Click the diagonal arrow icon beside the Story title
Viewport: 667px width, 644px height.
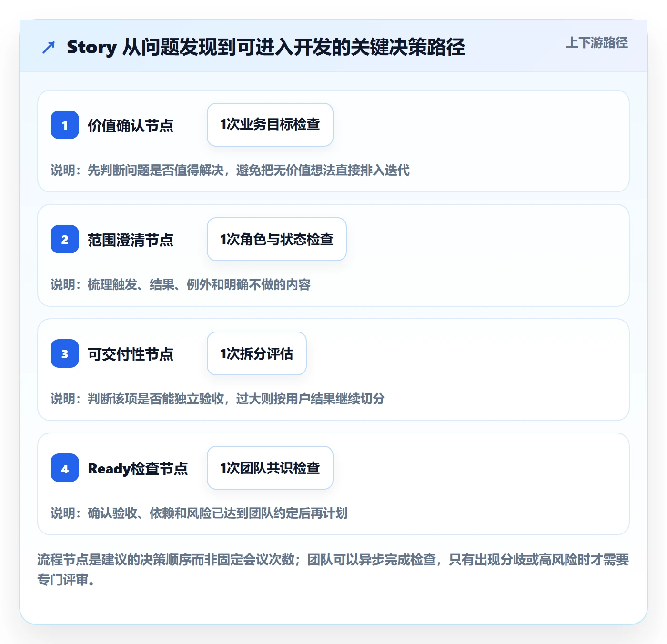click(49, 47)
